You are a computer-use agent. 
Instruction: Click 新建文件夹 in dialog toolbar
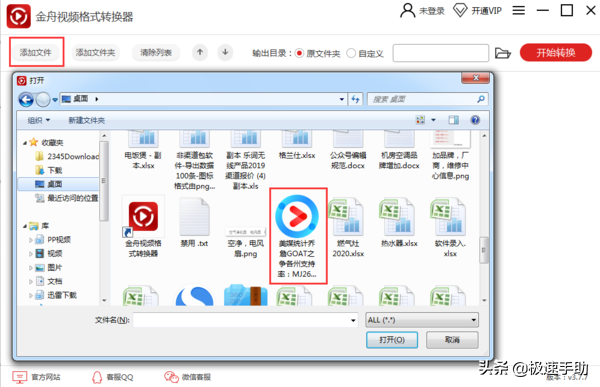(86, 121)
